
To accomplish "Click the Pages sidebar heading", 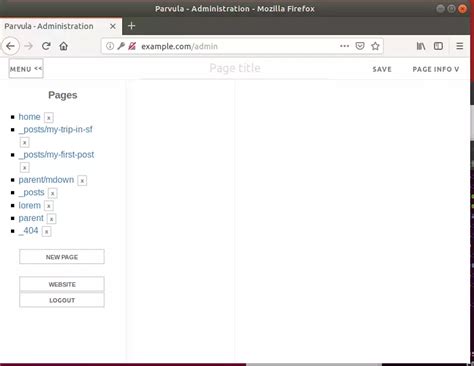I will pos(63,95).
